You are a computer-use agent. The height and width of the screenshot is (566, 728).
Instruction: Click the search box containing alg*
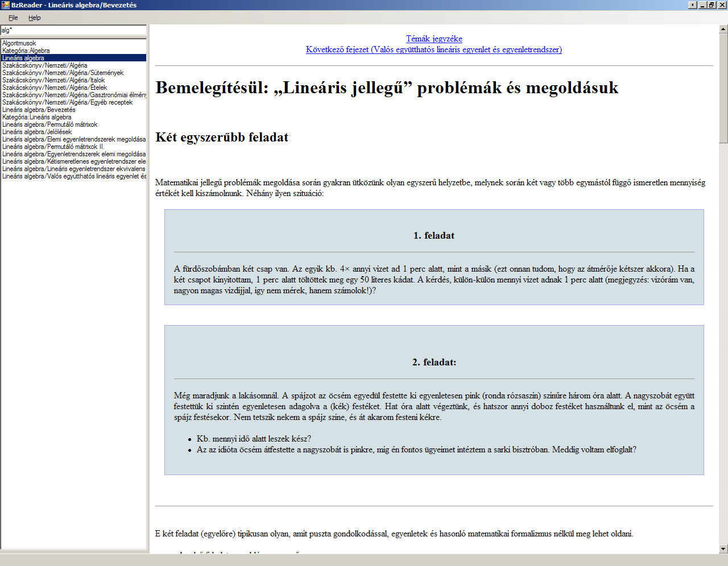click(73, 30)
